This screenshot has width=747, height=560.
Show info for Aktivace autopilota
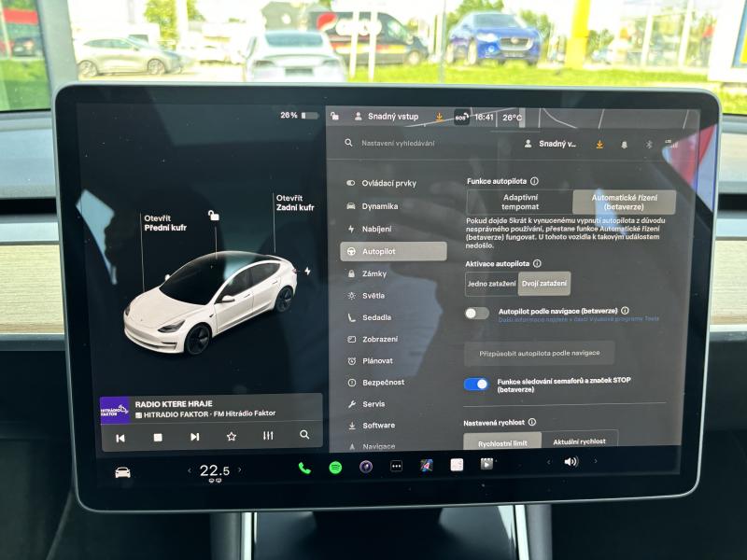pos(537,263)
